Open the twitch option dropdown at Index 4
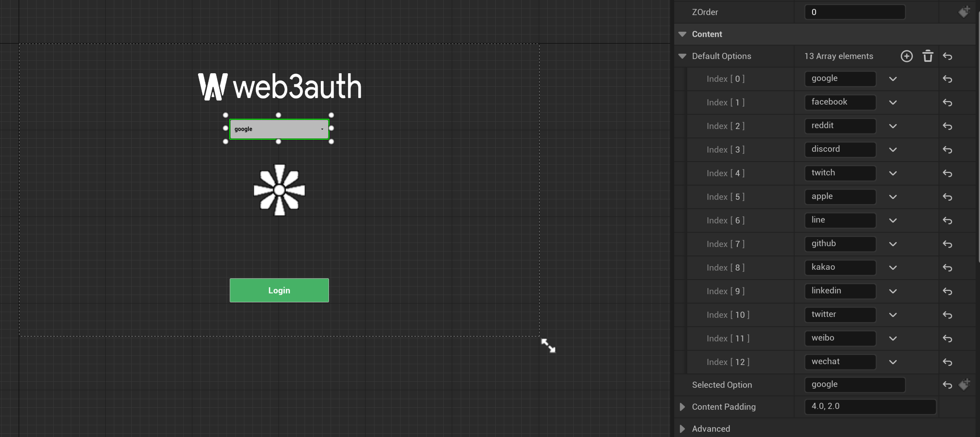Image resolution: width=980 pixels, height=437 pixels. 893,173
